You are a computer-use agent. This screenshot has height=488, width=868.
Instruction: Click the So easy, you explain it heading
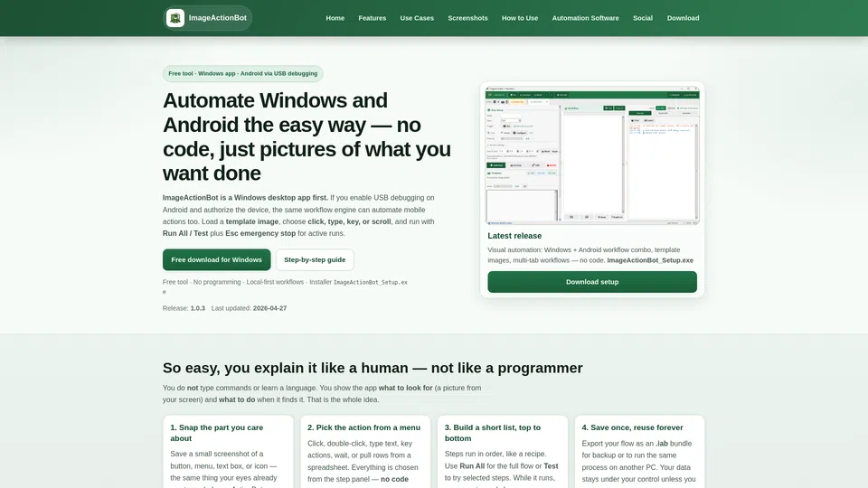[373, 368]
